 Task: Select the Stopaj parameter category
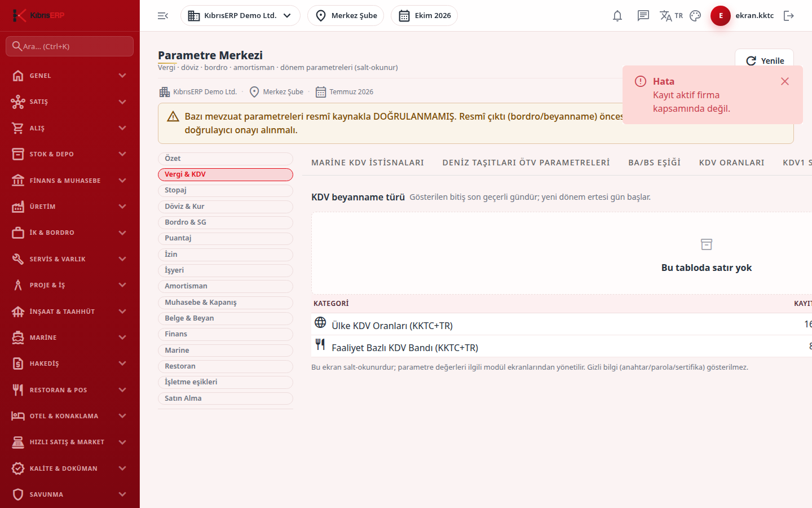[226, 191]
